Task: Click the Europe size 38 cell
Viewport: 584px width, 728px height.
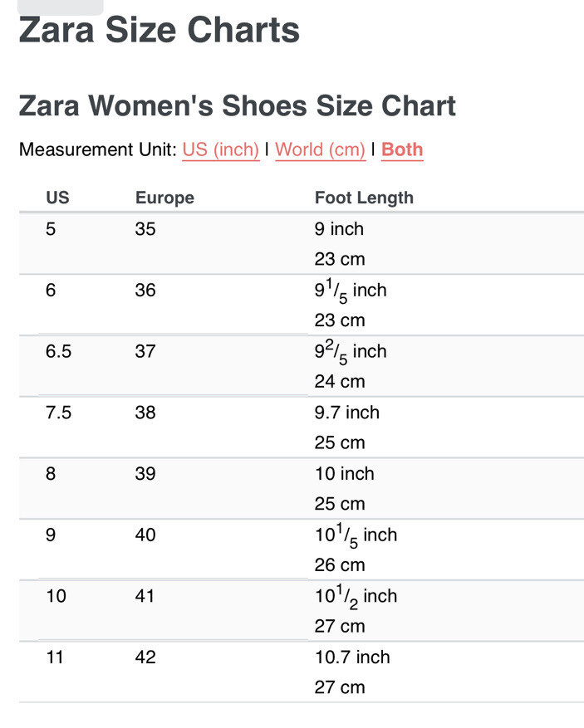Action: click(x=145, y=413)
